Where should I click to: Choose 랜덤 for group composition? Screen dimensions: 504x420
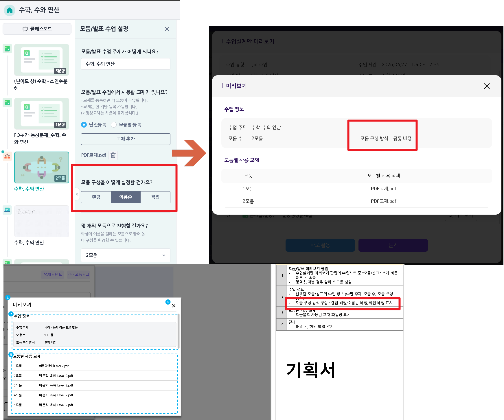coord(96,197)
